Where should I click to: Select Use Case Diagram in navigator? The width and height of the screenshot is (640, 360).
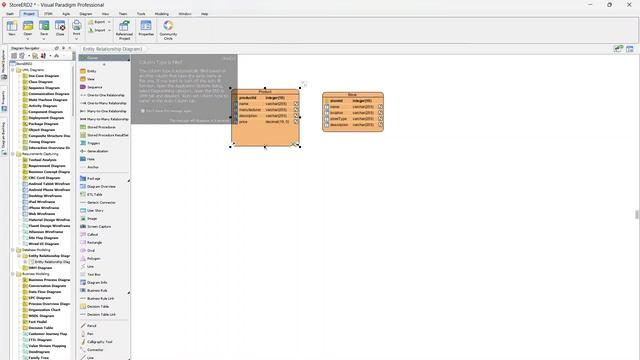[x=44, y=76]
